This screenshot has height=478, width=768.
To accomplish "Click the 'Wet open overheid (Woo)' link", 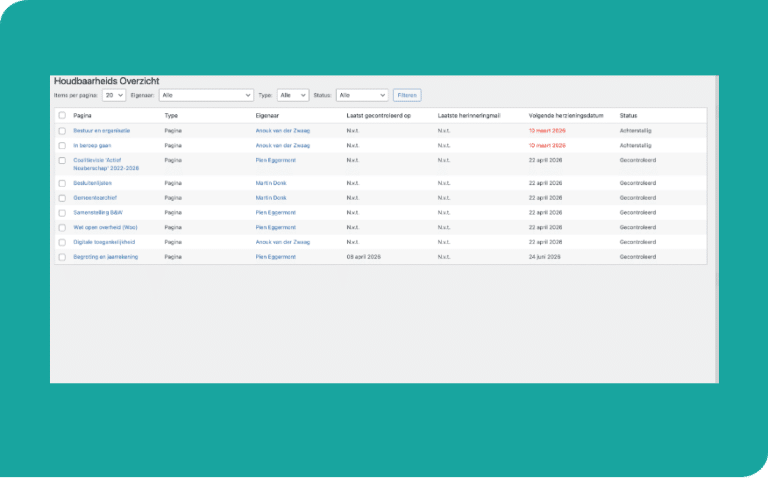I will point(105,227).
